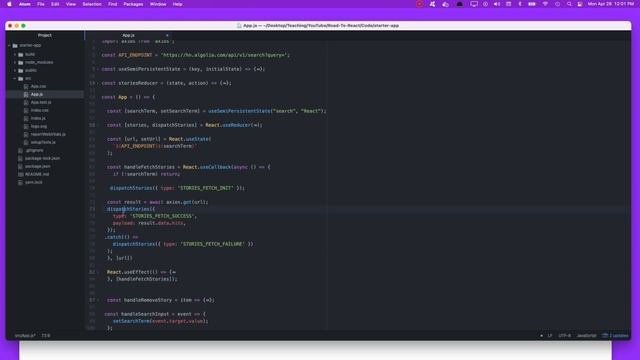640x360 pixels.
Task: Expand the node_modules folder
Action: (x=15, y=62)
